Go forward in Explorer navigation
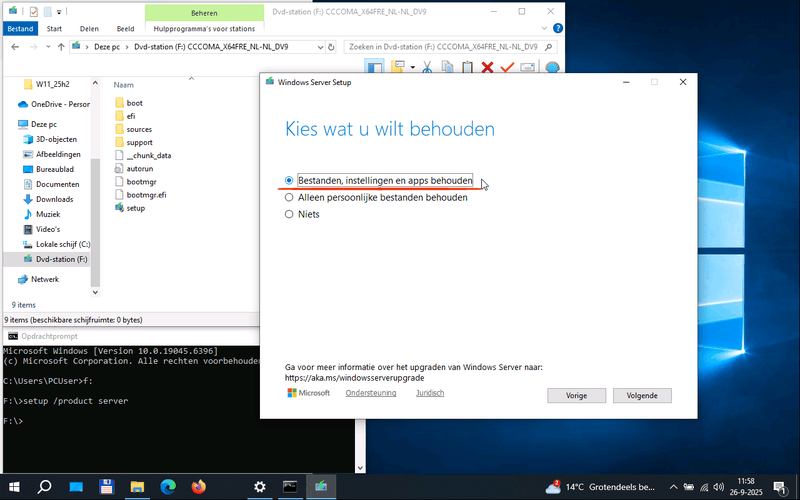 click(x=33, y=47)
